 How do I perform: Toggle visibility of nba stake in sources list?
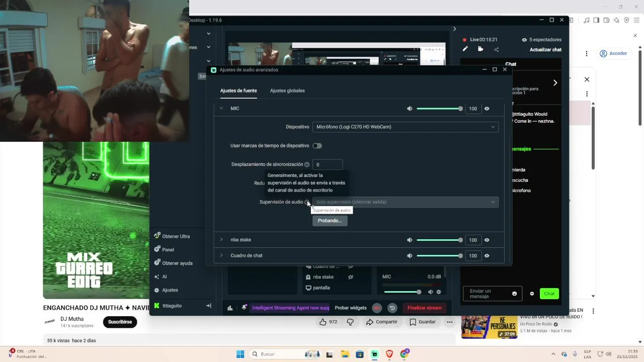tap(351, 277)
